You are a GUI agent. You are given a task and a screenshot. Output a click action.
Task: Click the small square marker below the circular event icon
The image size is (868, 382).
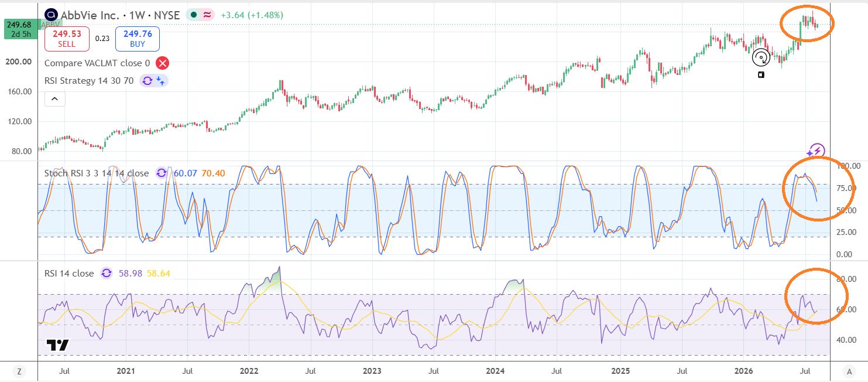tap(761, 75)
